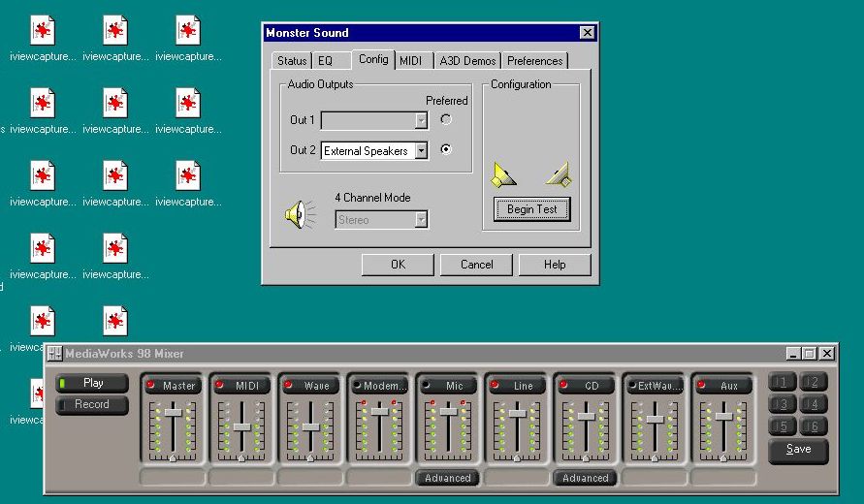Click the Aux volume fader handle
Viewport: 864px width, 504px height.
tap(724, 417)
